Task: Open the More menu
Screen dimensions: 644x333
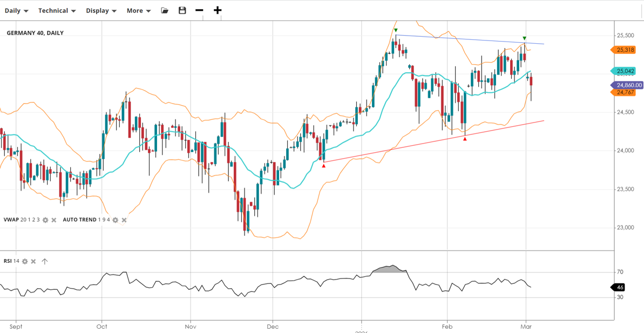Action: (x=138, y=11)
